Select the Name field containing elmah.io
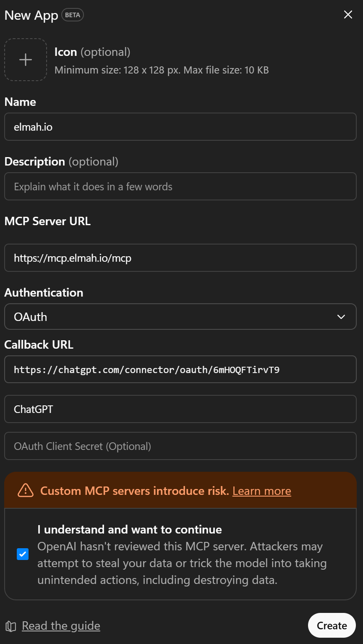Image resolution: width=363 pixels, height=644 pixels. click(x=180, y=126)
